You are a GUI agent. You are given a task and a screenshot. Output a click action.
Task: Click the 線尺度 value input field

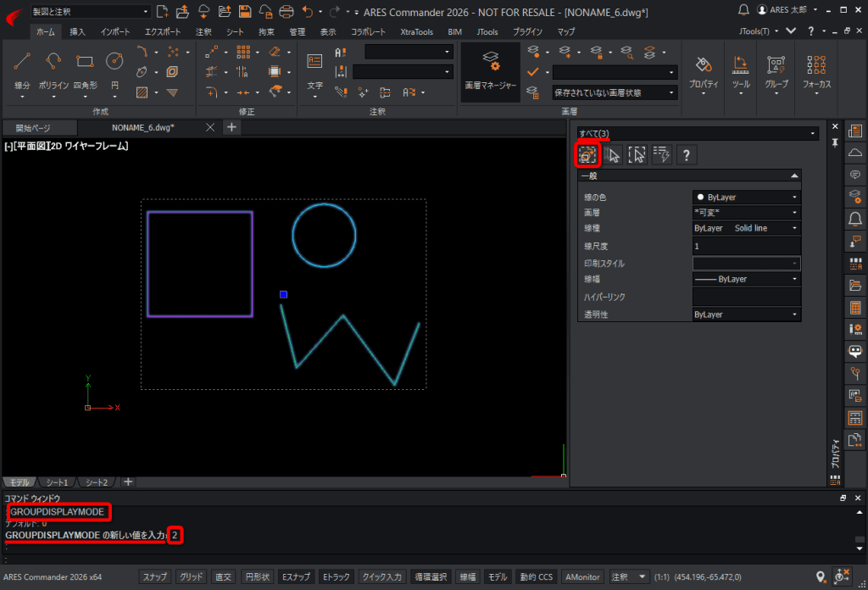(x=746, y=246)
